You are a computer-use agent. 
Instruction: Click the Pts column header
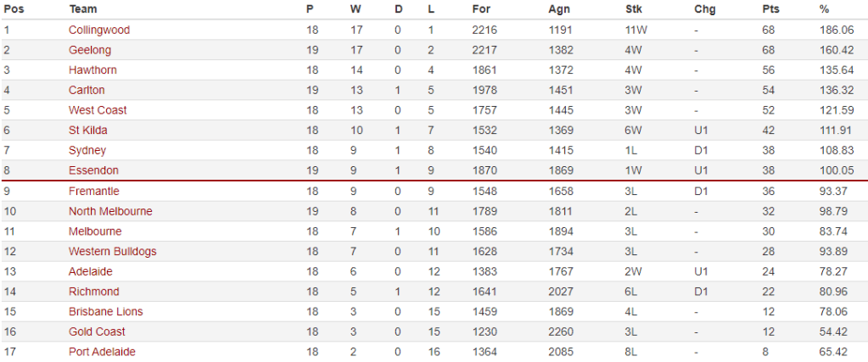click(771, 9)
